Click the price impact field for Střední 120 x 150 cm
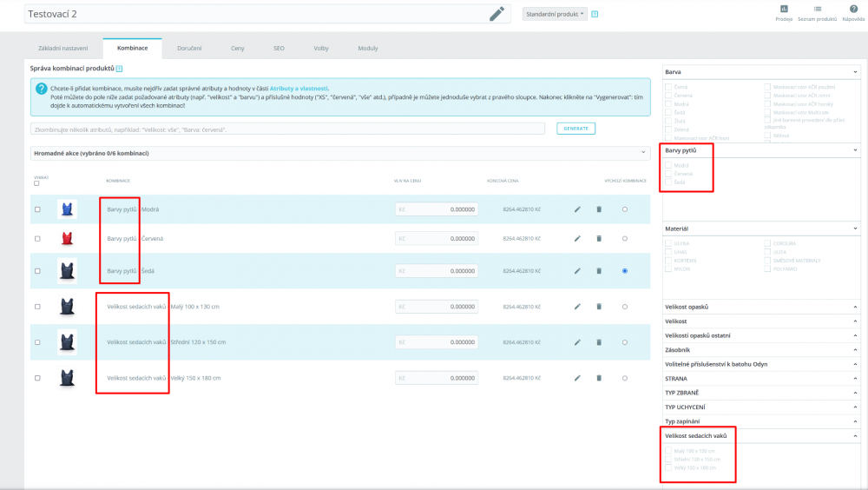The image size is (868, 490). click(437, 342)
